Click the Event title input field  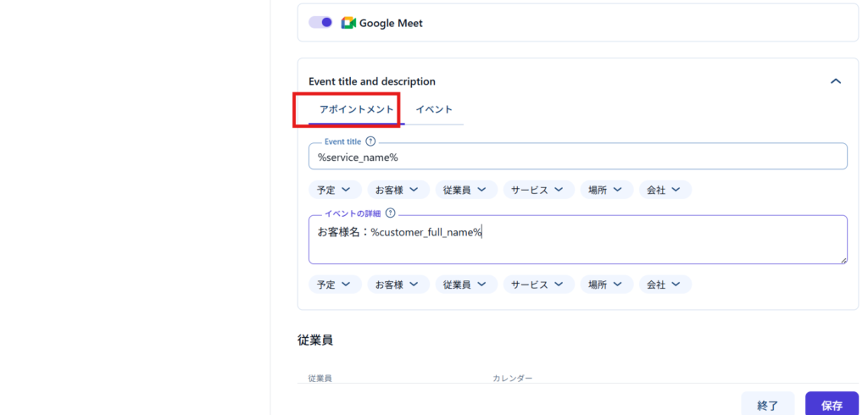click(x=576, y=158)
